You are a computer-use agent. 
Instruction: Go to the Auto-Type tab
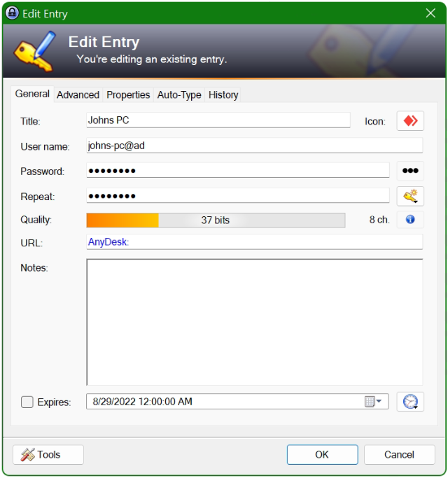(x=179, y=94)
